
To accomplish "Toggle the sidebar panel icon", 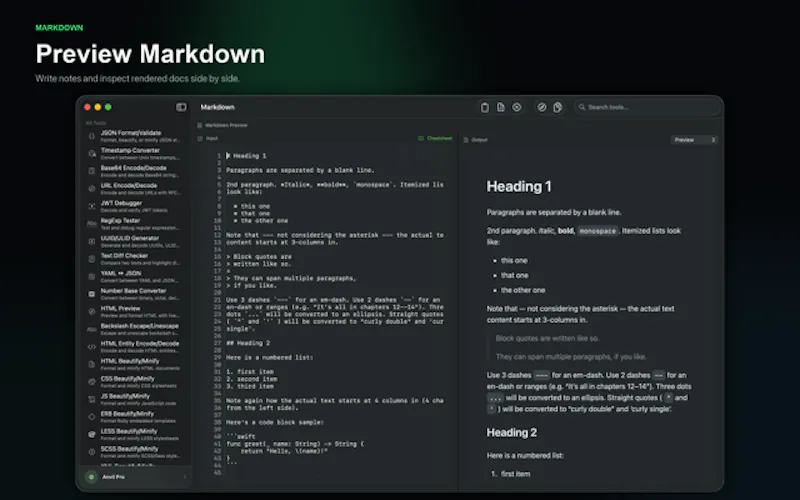I will pos(181,107).
